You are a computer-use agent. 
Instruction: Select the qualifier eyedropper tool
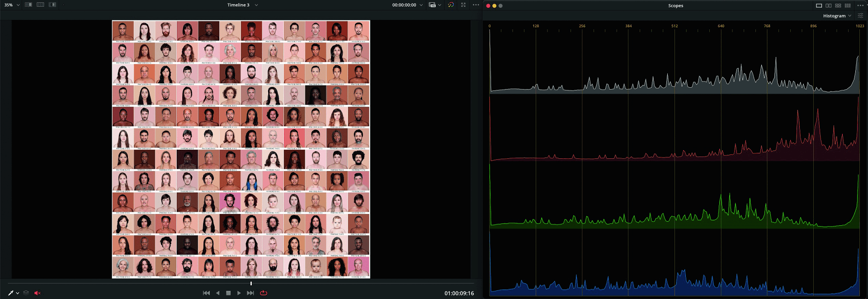[x=11, y=293]
